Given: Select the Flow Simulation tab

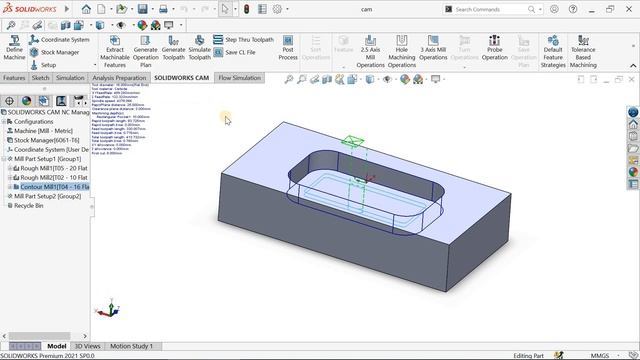Looking at the screenshot, I should click(x=240, y=78).
